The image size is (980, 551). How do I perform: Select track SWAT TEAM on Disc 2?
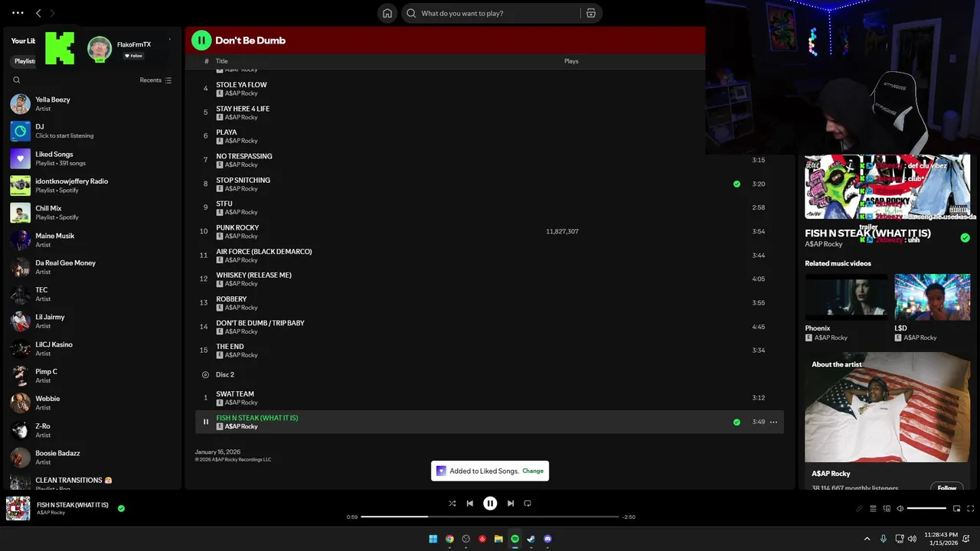[x=489, y=398]
